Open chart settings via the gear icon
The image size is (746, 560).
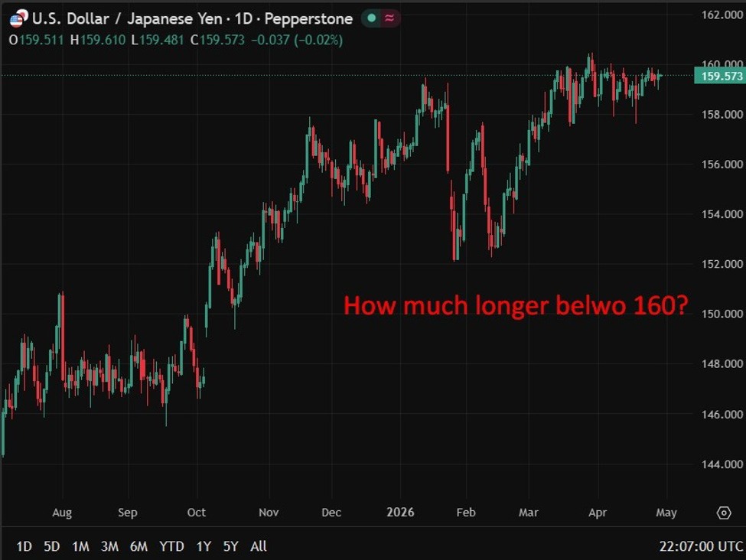[723, 513]
